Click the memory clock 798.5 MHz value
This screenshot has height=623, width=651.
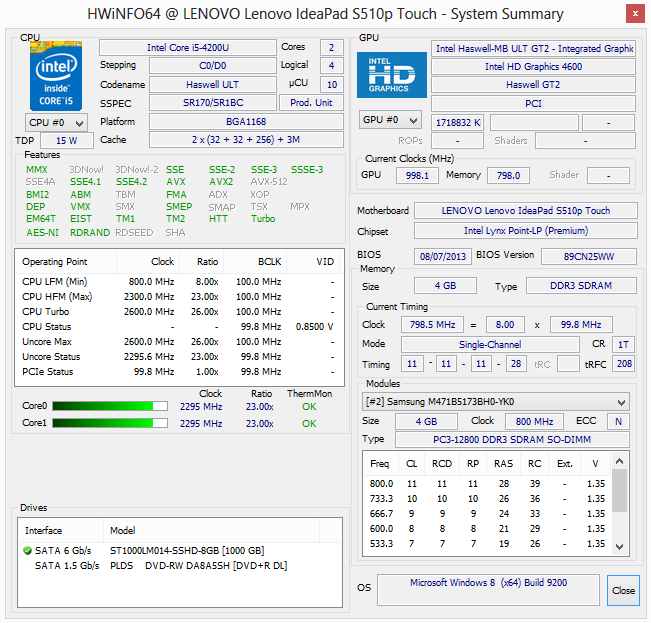click(x=432, y=325)
